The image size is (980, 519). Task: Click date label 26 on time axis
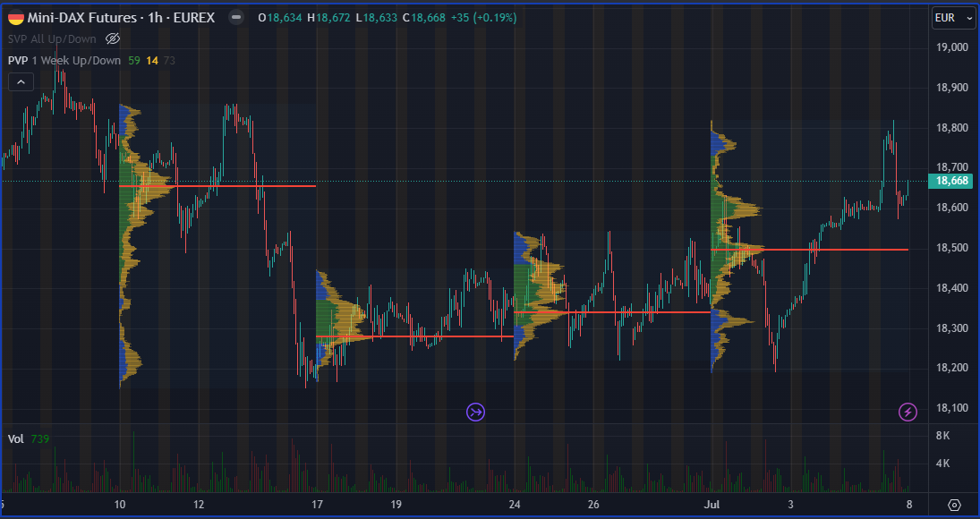pos(593,504)
